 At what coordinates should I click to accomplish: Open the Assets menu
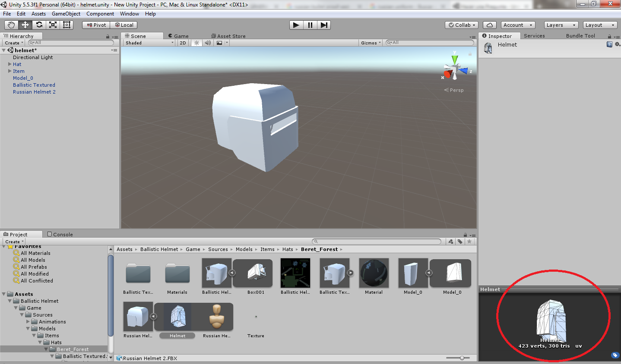[x=38, y=14]
